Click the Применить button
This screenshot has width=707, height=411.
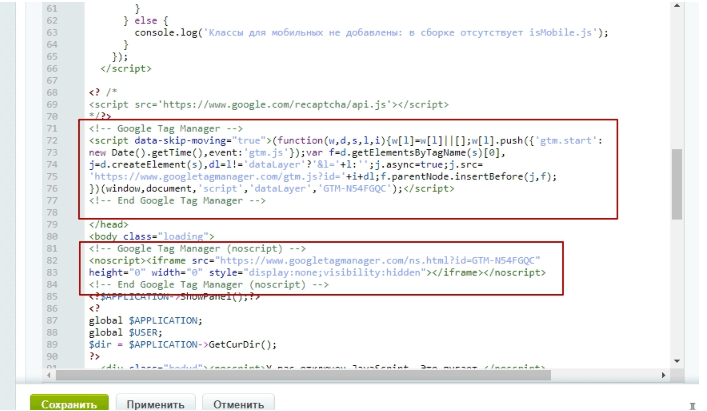[x=156, y=403]
